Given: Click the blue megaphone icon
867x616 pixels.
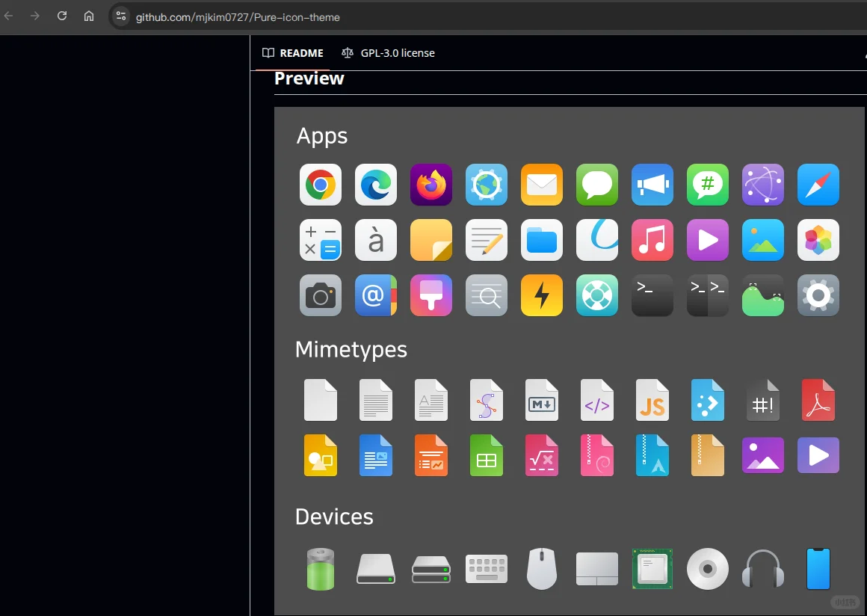Looking at the screenshot, I should click(x=652, y=185).
